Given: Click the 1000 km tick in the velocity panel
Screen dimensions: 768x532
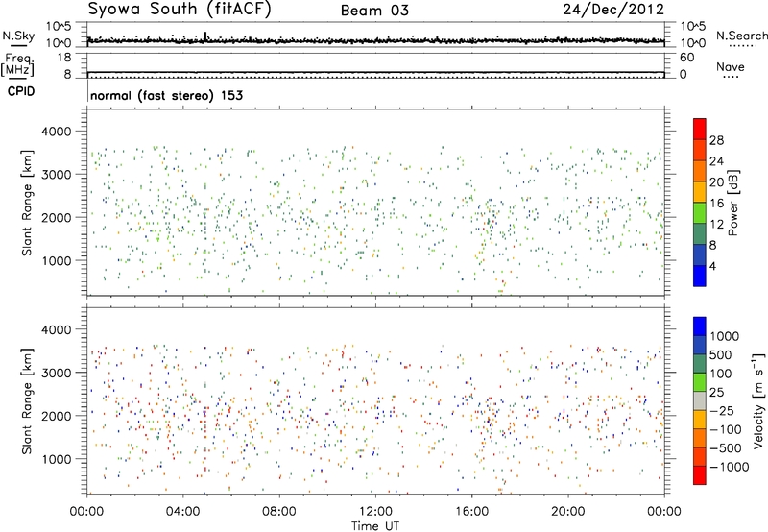Looking at the screenshot, I should [56, 459].
